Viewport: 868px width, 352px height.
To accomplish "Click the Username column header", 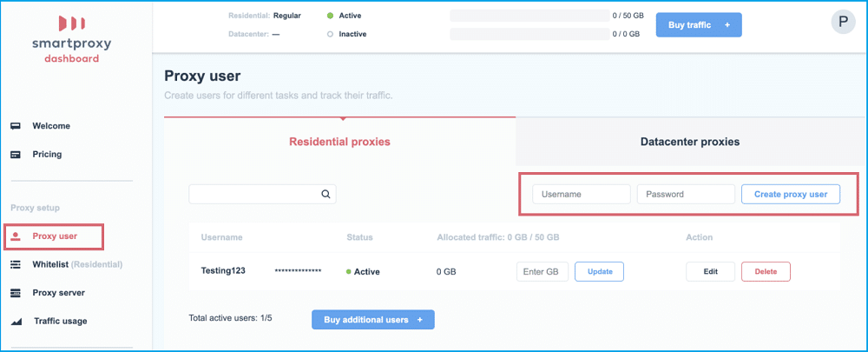I will [x=221, y=236].
